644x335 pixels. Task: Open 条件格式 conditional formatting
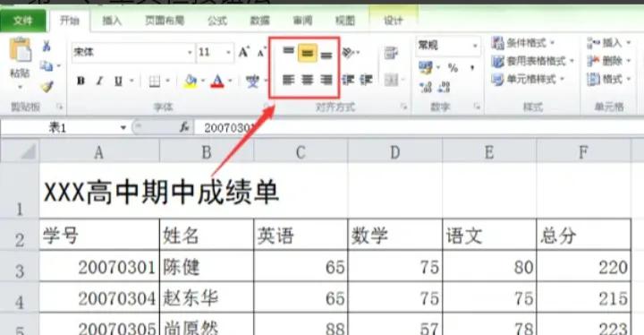coord(523,42)
